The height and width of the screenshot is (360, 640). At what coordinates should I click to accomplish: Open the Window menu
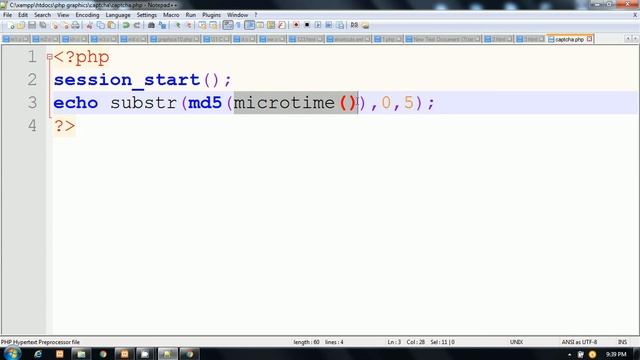coord(238,15)
